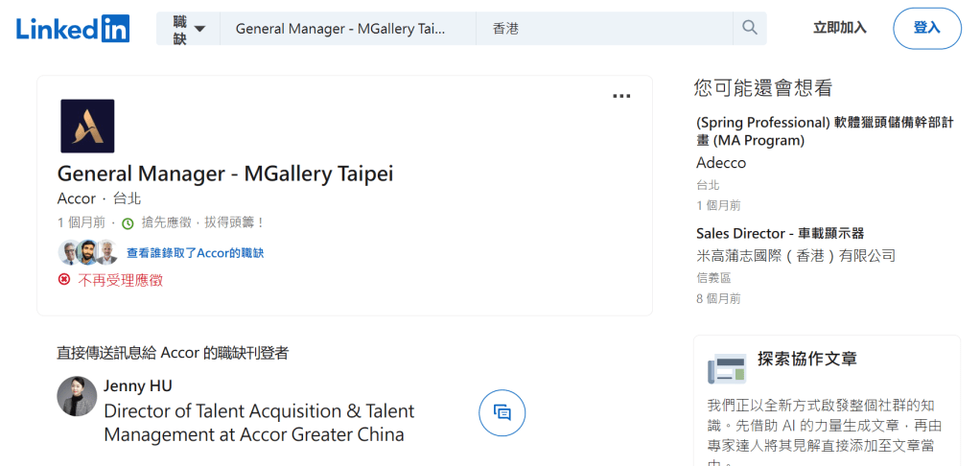Click Jenny HU's profile photo

[77, 396]
